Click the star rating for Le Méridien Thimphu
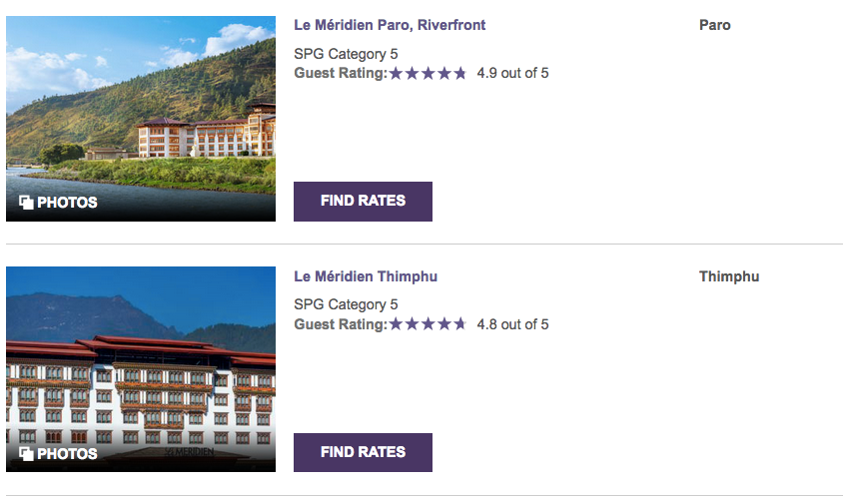The height and width of the screenshot is (502, 868). pos(428,324)
